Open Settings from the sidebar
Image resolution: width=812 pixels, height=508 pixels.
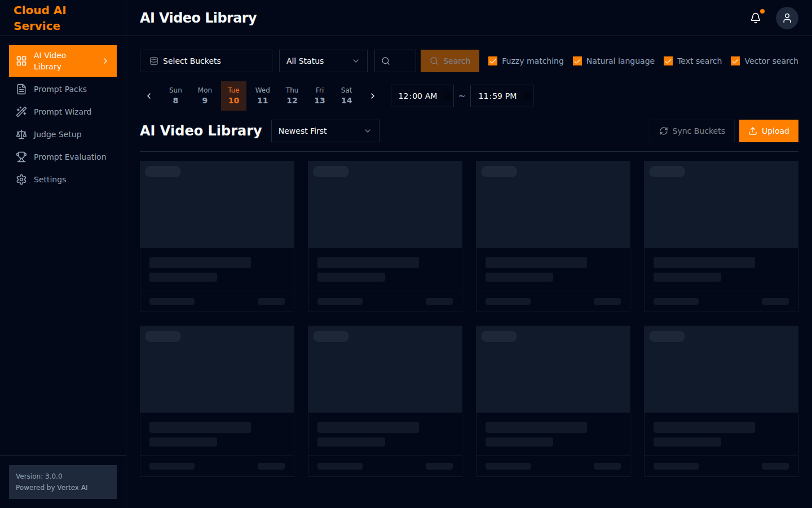click(x=50, y=179)
